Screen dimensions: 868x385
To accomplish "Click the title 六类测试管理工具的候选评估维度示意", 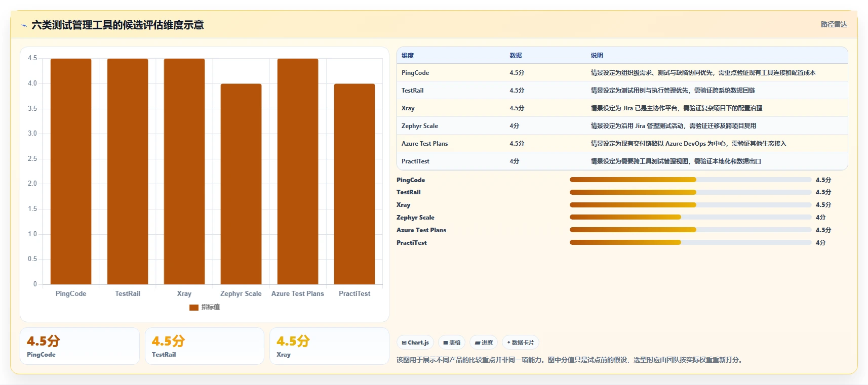I will [117, 25].
